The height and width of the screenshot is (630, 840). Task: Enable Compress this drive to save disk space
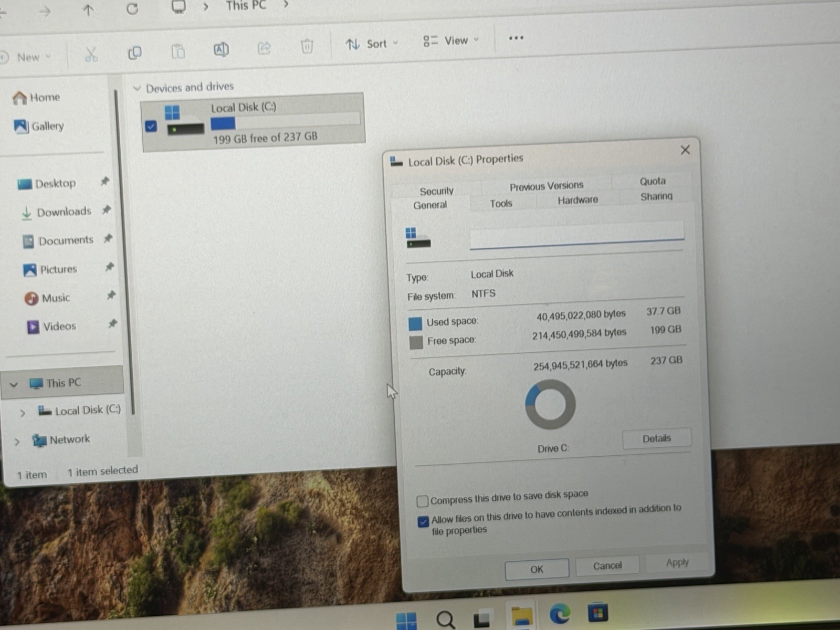pos(423,501)
